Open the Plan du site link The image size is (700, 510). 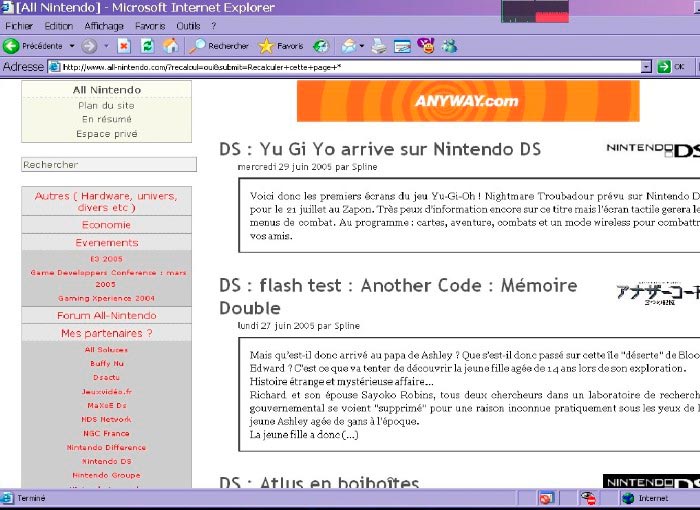tap(106, 105)
